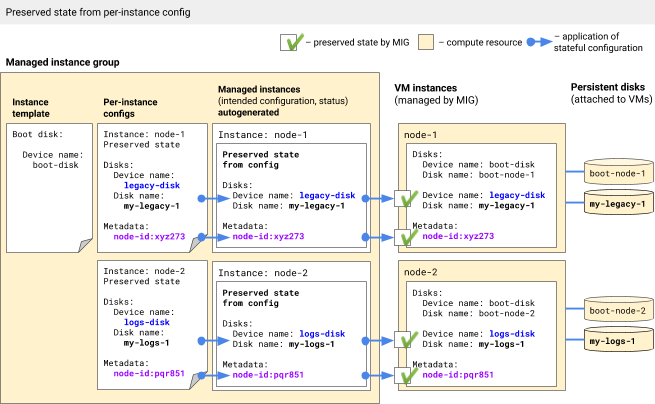Click the boot-node-1 disk cylinder

pos(617,173)
